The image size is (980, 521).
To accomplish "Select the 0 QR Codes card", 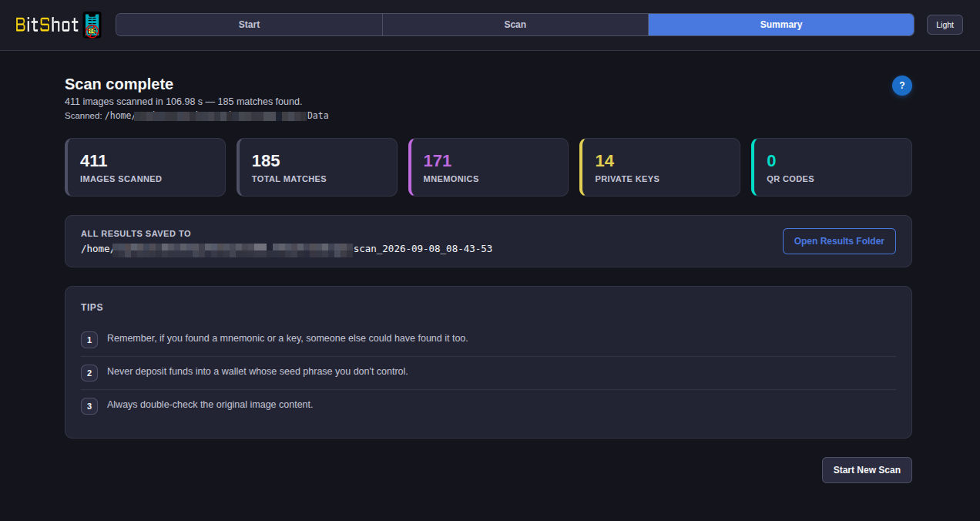I will click(x=831, y=167).
